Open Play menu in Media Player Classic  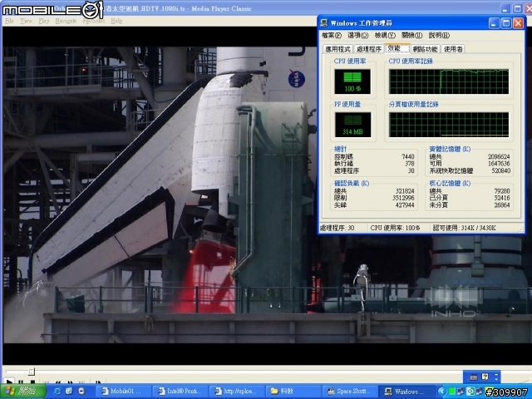(x=44, y=21)
